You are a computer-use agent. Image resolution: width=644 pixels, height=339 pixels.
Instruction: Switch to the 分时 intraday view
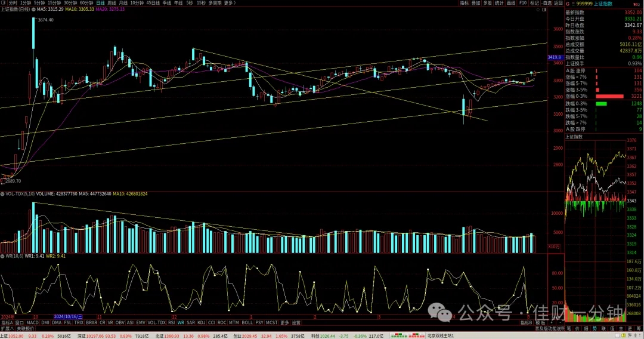(13, 3)
